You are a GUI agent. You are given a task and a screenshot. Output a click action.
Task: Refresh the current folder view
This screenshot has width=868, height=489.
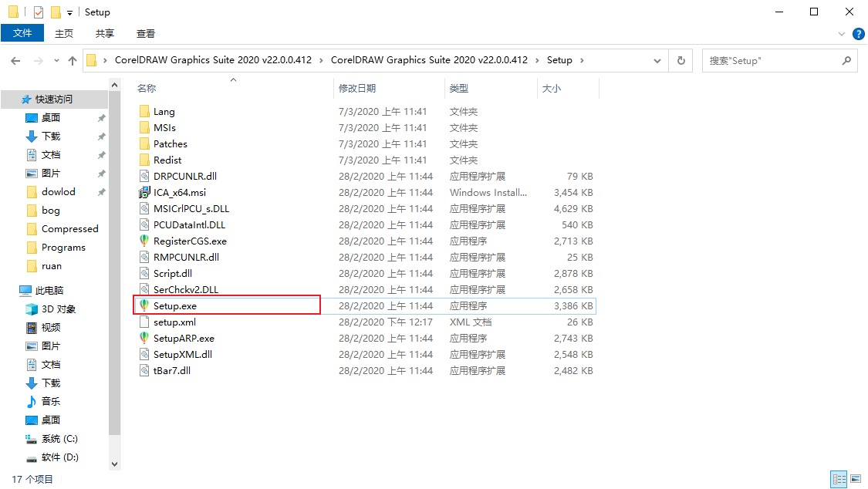681,60
